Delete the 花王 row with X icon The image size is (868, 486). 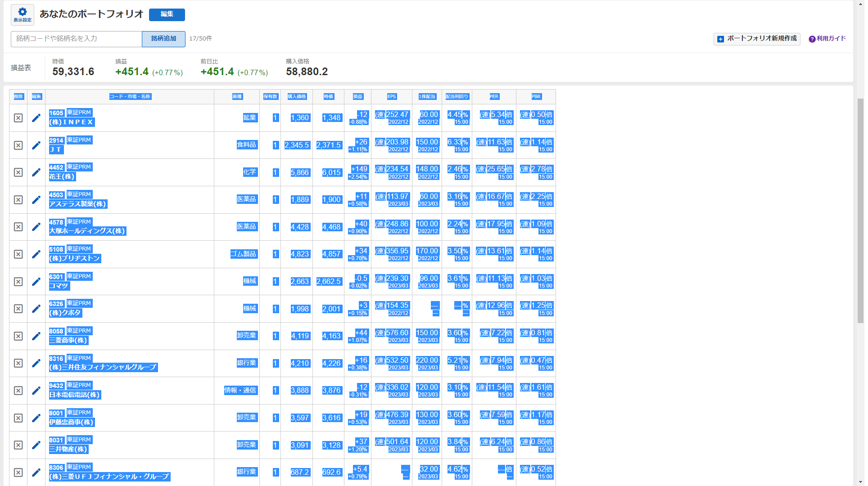click(18, 172)
